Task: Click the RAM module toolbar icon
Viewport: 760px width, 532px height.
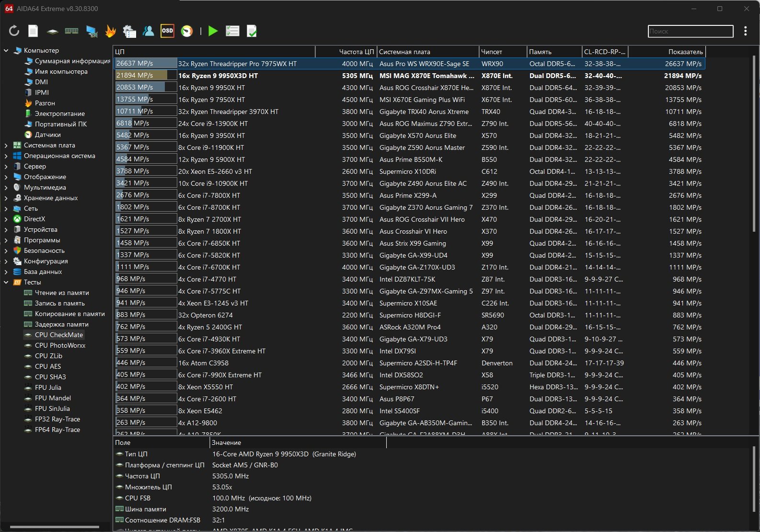Action: [71, 31]
